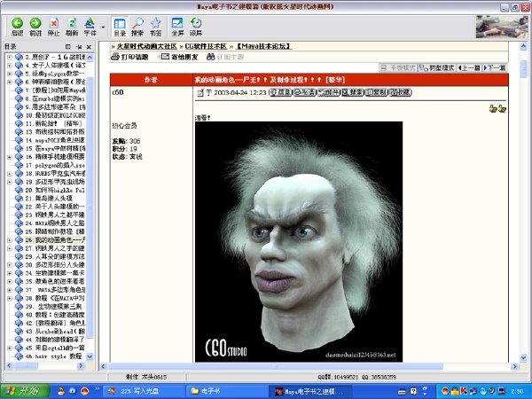Click the 信息 button in post header
The image size is (532, 399).
pyautogui.click(x=280, y=92)
